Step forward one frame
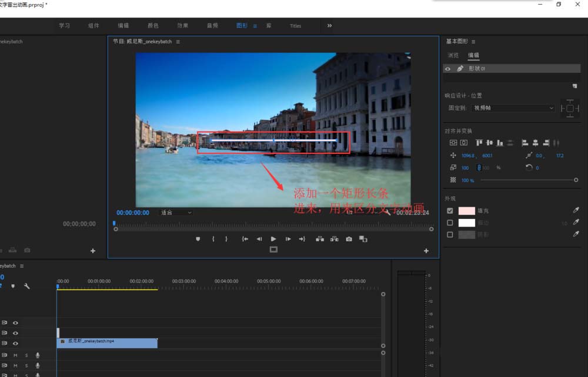The width and height of the screenshot is (588, 377). [288, 239]
